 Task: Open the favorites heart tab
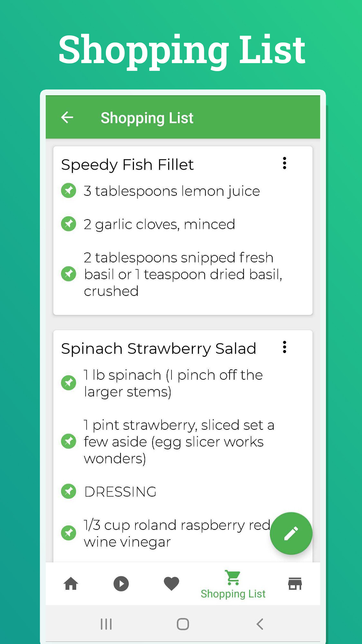(x=171, y=584)
